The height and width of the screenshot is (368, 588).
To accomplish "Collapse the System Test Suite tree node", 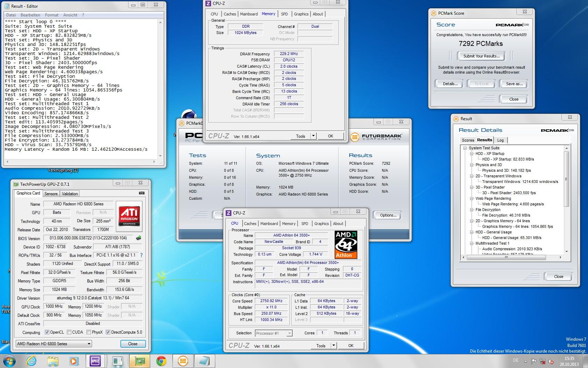I will pos(465,148).
